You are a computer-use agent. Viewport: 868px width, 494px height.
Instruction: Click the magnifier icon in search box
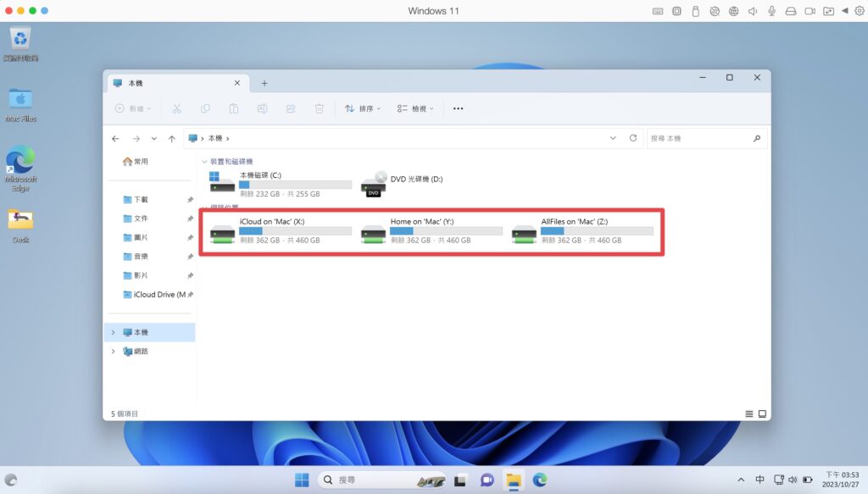click(757, 138)
